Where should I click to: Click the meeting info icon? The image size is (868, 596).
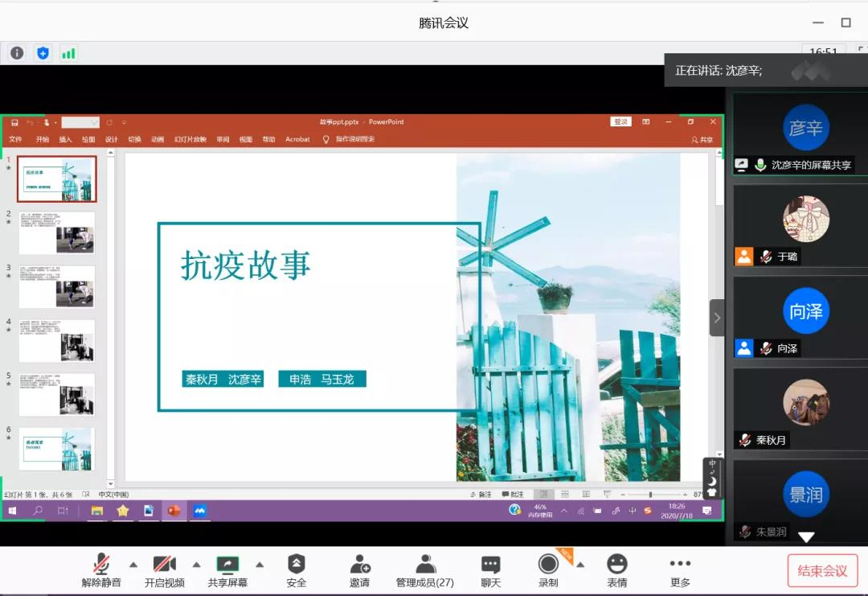point(17,53)
